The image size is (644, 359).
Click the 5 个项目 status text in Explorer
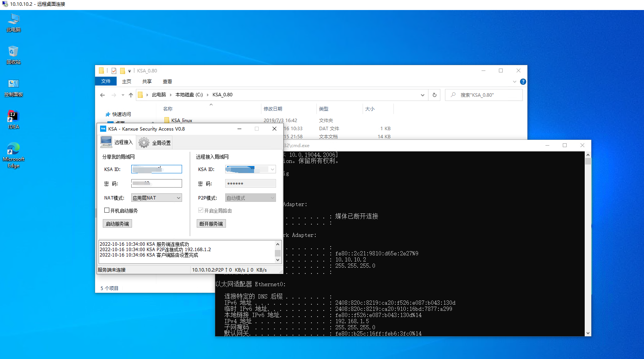click(x=110, y=288)
